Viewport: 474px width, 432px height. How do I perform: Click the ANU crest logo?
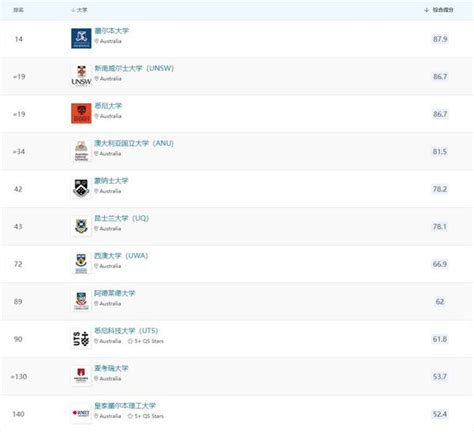(81, 151)
